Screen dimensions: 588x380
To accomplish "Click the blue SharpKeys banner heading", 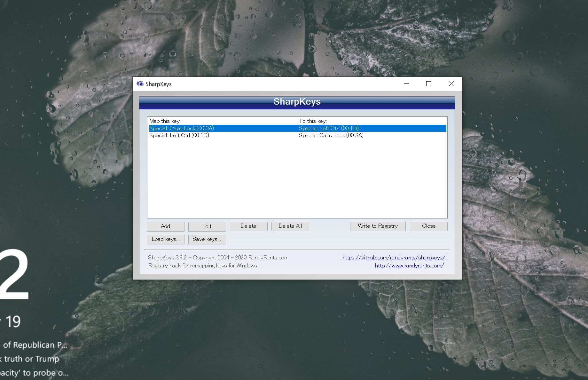I will coord(297,103).
